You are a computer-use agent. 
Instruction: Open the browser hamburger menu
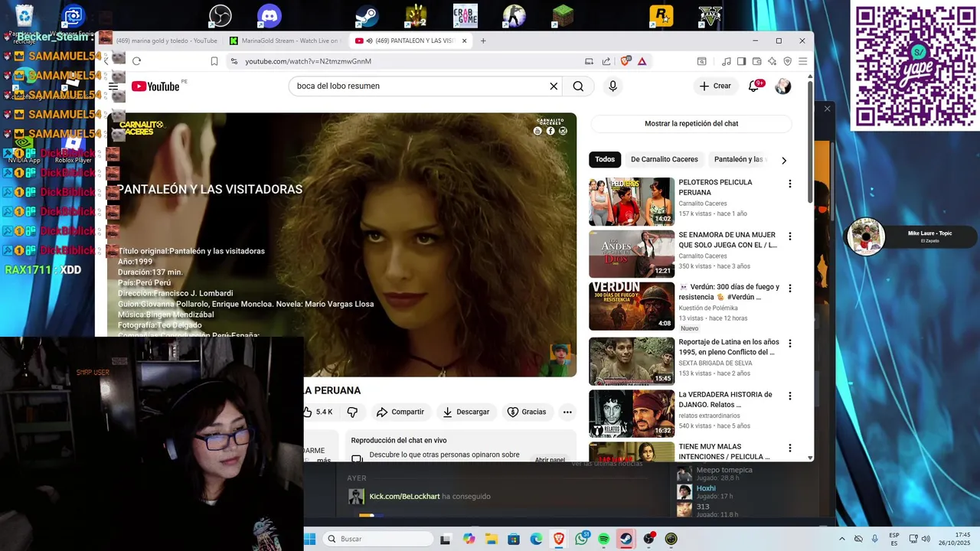click(802, 61)
